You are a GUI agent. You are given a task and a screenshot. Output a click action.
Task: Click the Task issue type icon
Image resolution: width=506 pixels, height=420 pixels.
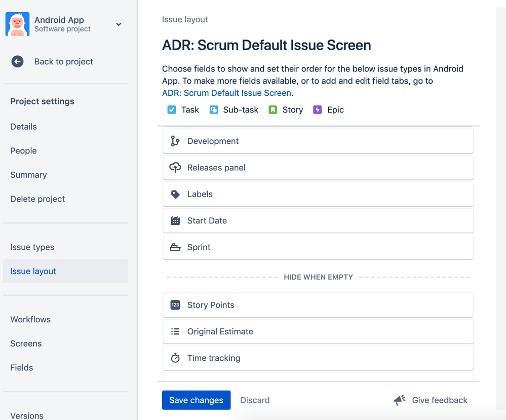tap(172, 110)
